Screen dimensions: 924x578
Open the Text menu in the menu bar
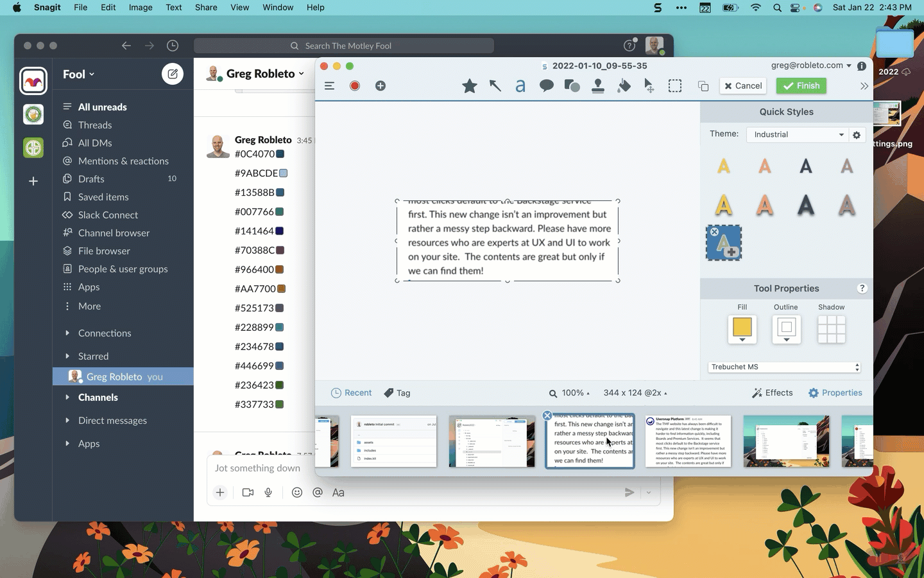[x=174, y=8]
